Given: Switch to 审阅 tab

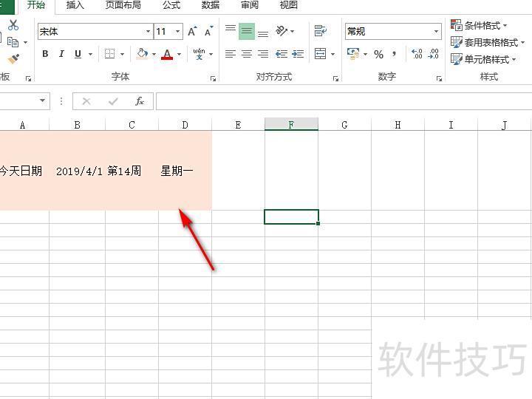Looking at the screenshot, I should pos(250,5).
